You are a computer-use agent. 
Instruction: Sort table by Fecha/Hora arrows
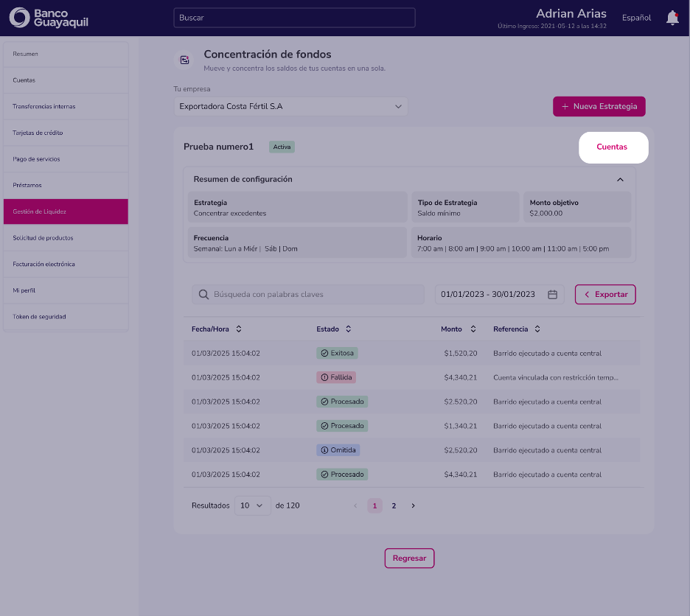(x=239, y=329)
